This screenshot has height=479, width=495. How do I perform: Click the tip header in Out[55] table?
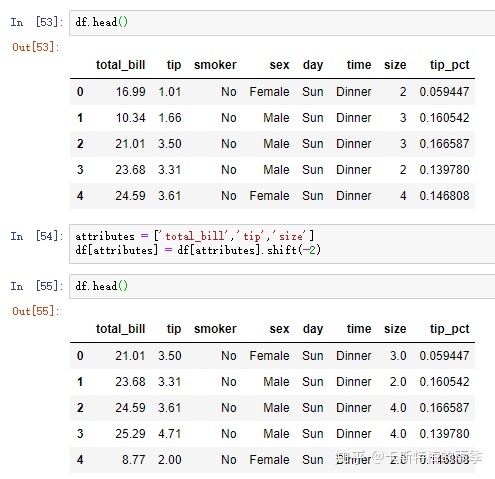coord(174,329)
